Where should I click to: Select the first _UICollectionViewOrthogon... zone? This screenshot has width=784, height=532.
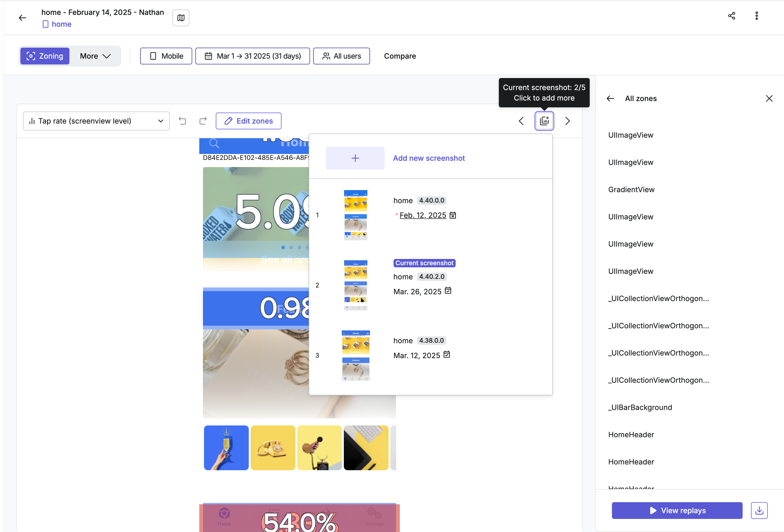(x=659, y=298)
